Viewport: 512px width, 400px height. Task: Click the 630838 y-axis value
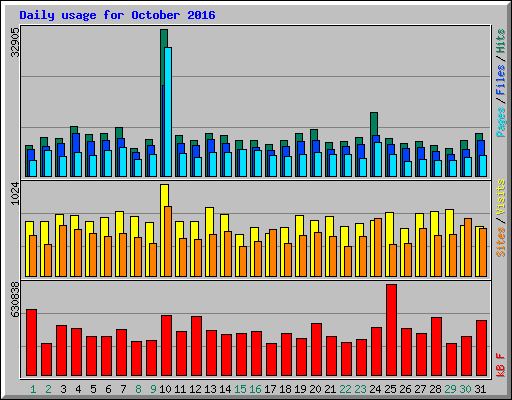[15, 300]
